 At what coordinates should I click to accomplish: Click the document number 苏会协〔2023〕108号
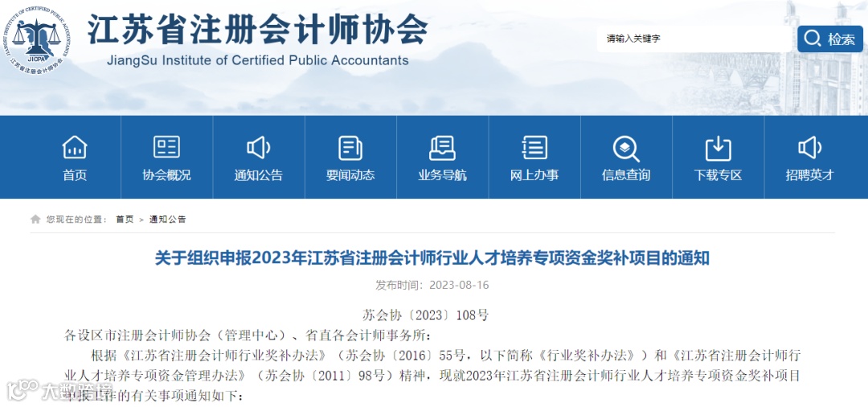(426, 315)
